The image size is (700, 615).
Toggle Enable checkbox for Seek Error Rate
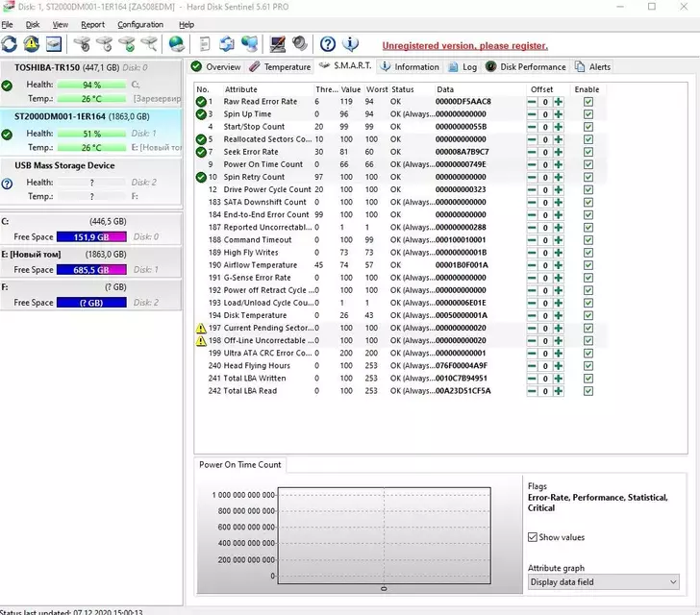(588, 152)
